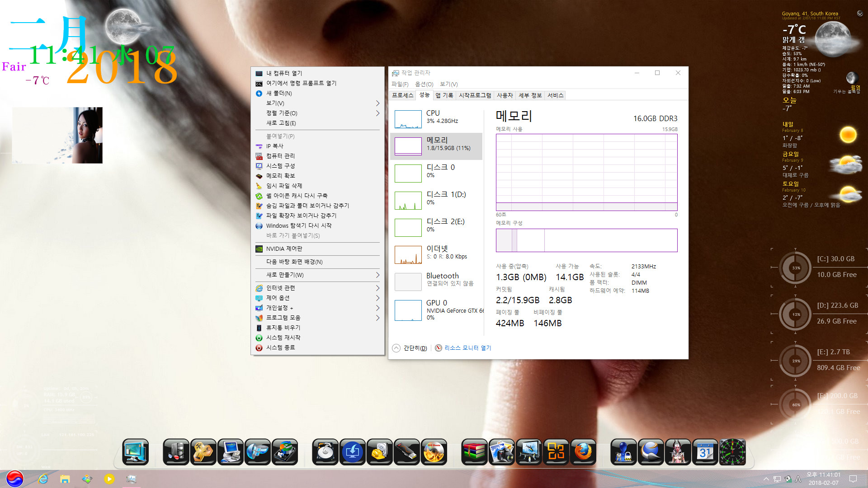
Task: Collapse Task Manager with 간단히(D)
Action: (x=410, y=348)
